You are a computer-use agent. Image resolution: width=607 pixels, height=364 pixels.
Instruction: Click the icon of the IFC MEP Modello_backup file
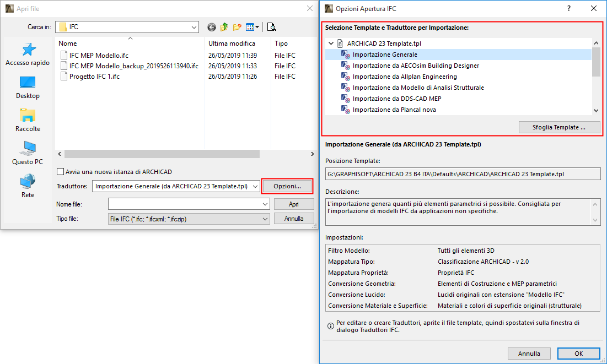(64, 66)
